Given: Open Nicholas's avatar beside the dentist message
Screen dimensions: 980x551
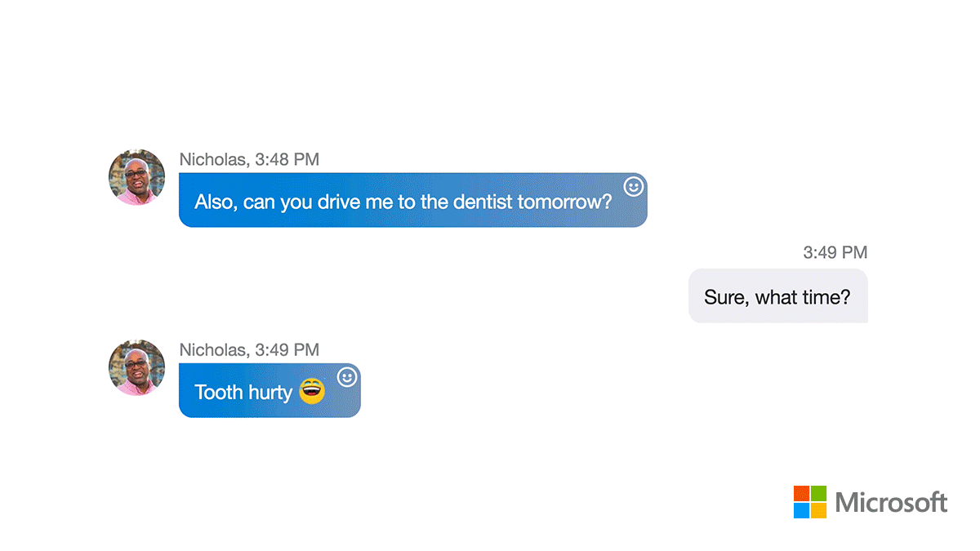Looking at the screenshot, I should [x=137, y=177].
